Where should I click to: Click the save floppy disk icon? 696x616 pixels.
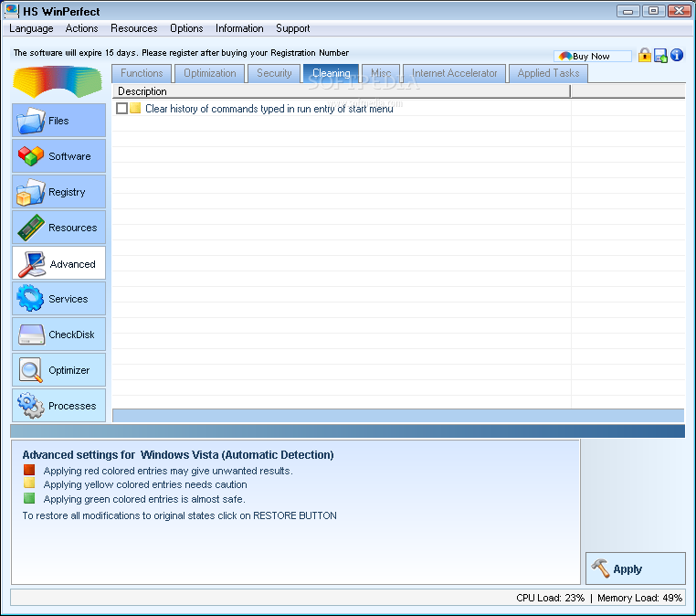click(660, 56)
